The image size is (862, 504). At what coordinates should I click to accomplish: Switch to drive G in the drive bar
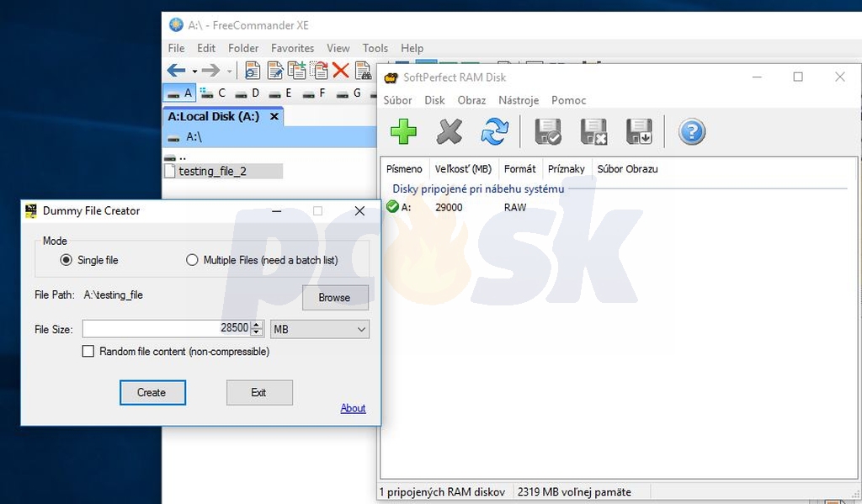pos(349,93)
